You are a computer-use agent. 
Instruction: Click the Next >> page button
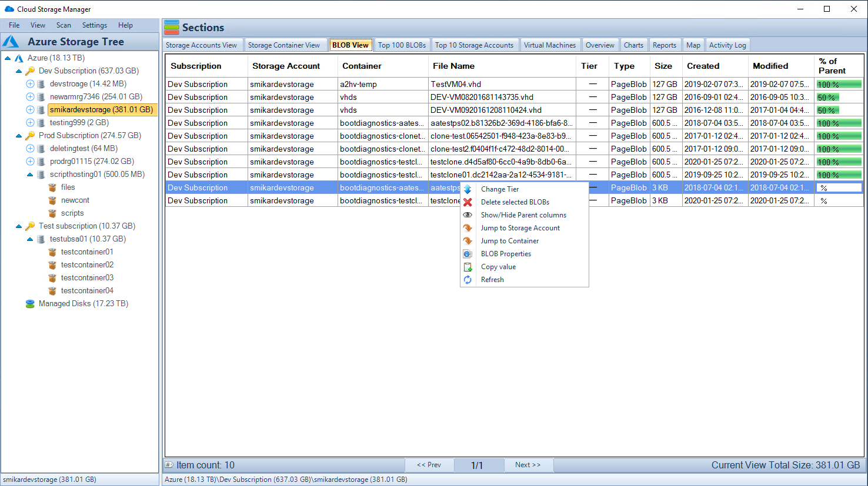pyautogui.click(x=528, y=465)
